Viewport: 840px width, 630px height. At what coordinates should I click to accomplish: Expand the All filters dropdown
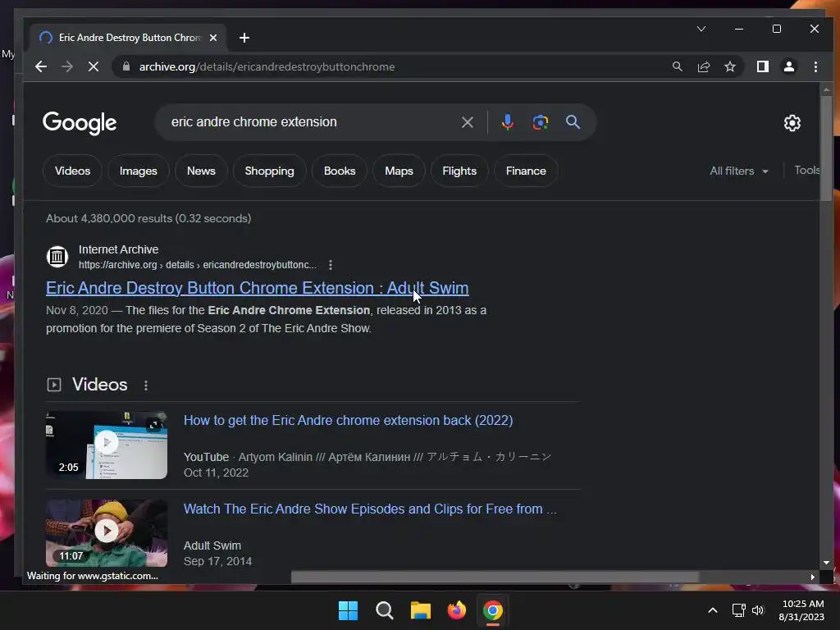click(x=739, y=171)
